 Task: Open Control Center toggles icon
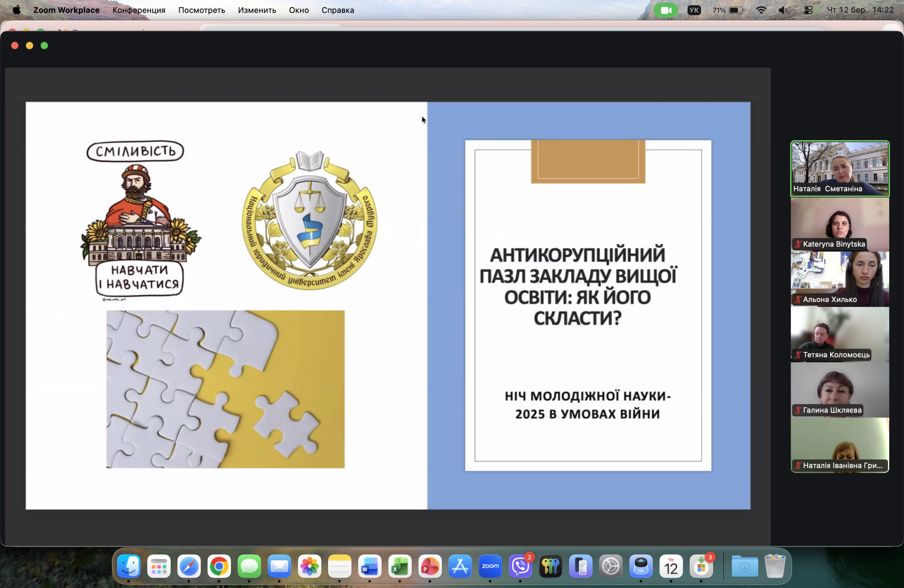808,10
